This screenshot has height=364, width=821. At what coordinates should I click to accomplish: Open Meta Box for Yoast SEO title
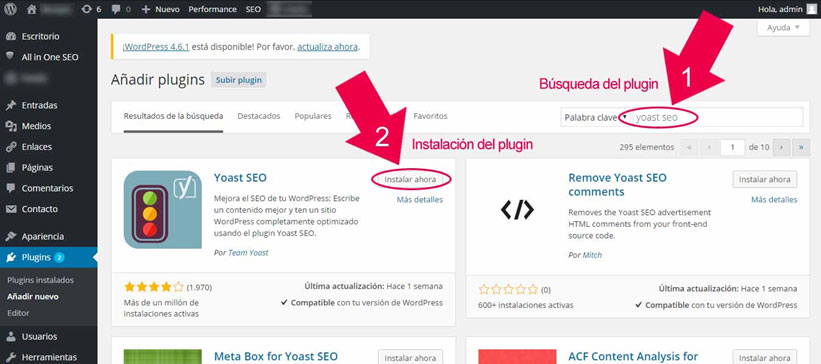(276, 357)
